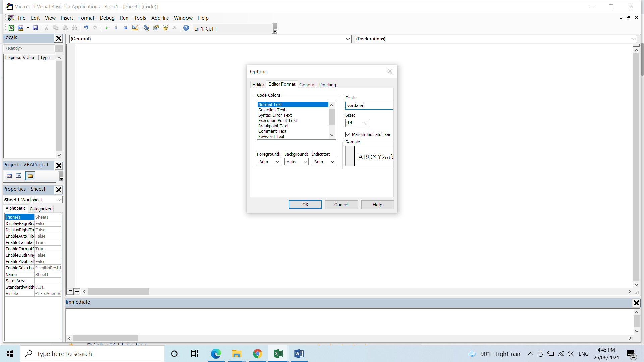Switch to the General tab in Options
644x362 pixels.
click(x=307, y=85)
